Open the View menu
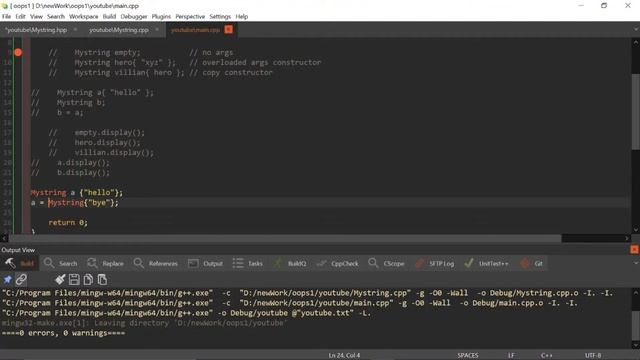640x360 pixels. (36, 17)
